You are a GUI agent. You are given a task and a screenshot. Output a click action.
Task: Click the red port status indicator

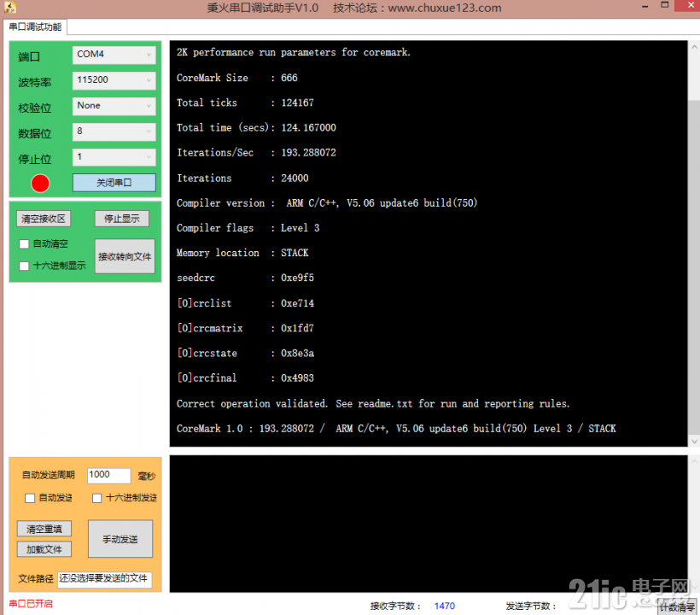[40, 183]
